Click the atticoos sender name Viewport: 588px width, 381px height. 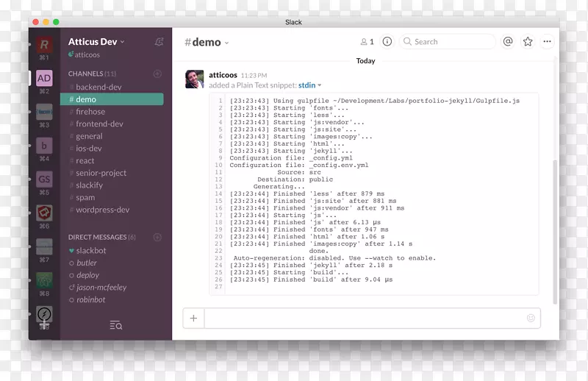coord(223,75)
